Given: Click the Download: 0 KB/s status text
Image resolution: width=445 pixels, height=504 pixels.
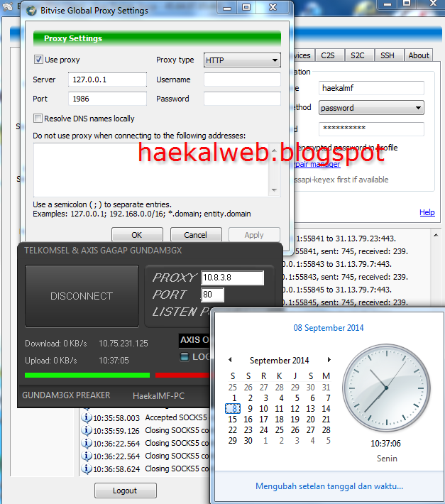Looking at the screenshot, I should click(x=56, y=344).
